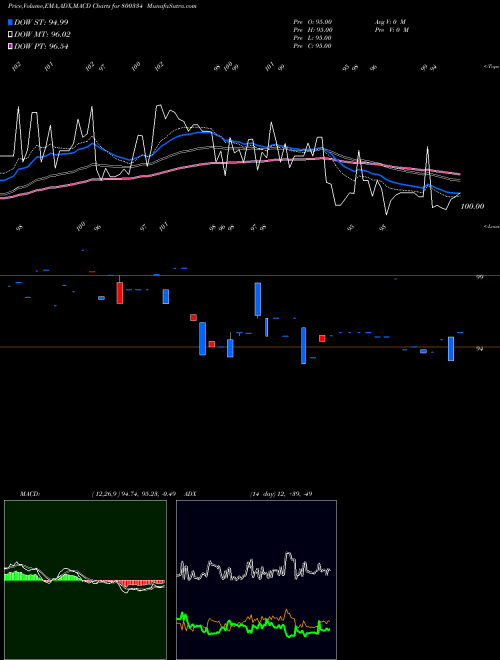Click the 'Pre H: 95.00' high value
This screenshot has width=500, height=660.
(x=313, y=30)
